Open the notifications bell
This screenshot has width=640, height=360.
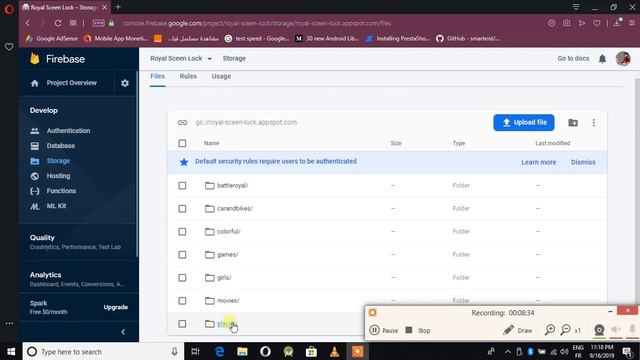(602, 59)
